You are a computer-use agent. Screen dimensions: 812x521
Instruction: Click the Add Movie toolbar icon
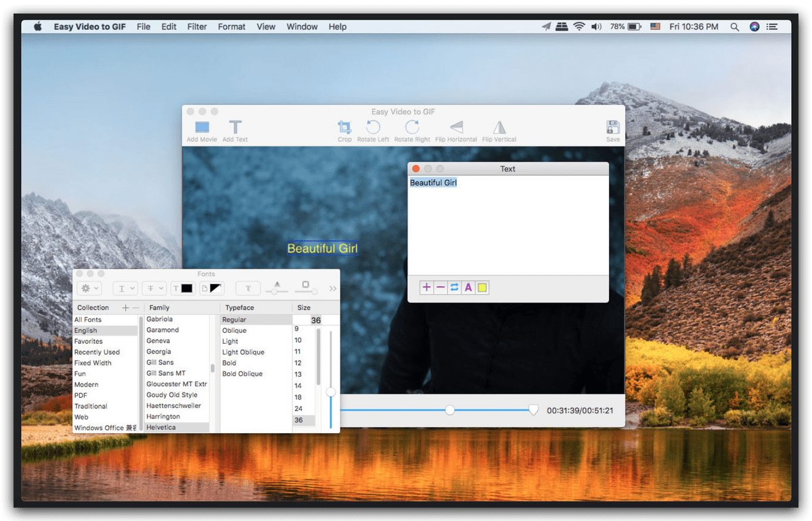(x=202, y=127)
